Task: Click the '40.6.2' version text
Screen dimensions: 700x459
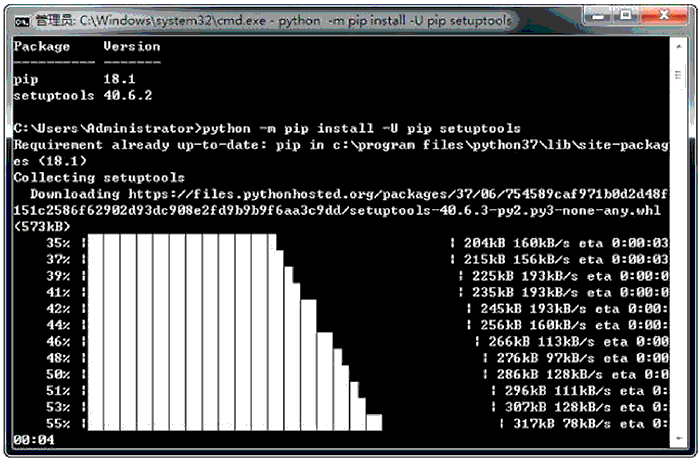Action: coord(128,96)
